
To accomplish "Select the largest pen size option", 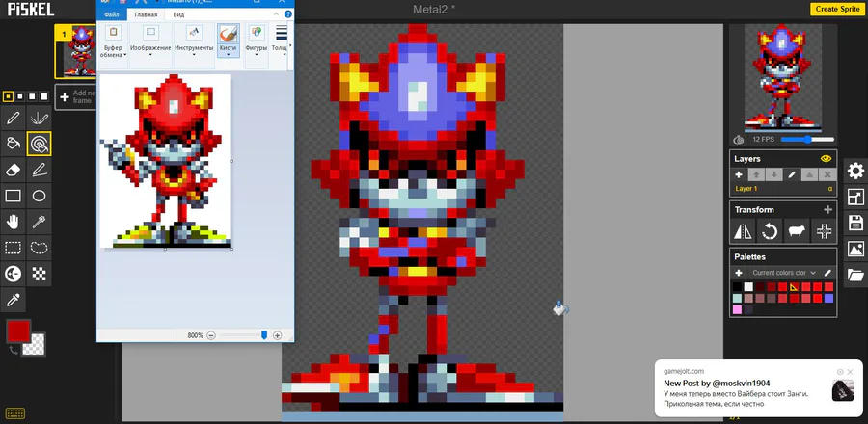I will [x=44, y=96].
